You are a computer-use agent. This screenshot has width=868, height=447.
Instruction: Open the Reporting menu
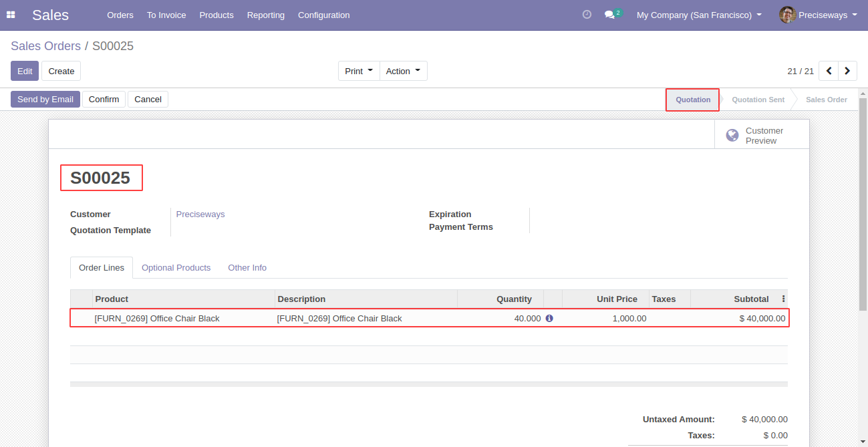coord(265,15)
